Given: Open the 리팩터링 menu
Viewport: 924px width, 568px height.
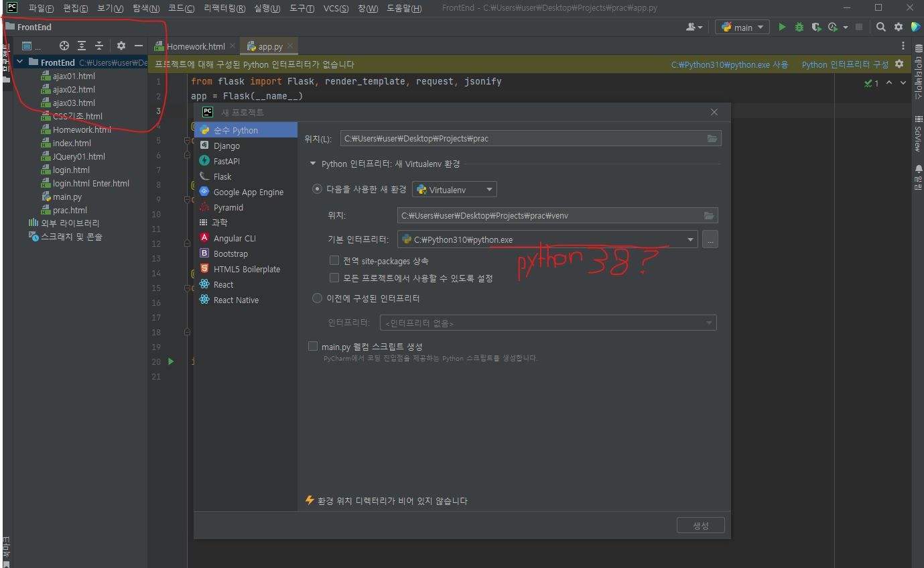Looking at the screenshot, I should click(x=224, y=9).
